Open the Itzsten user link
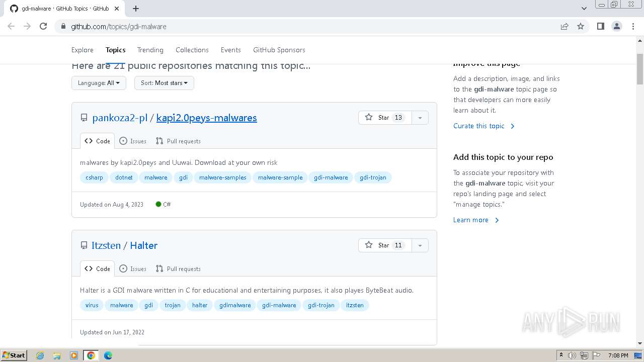 [106, 245]
